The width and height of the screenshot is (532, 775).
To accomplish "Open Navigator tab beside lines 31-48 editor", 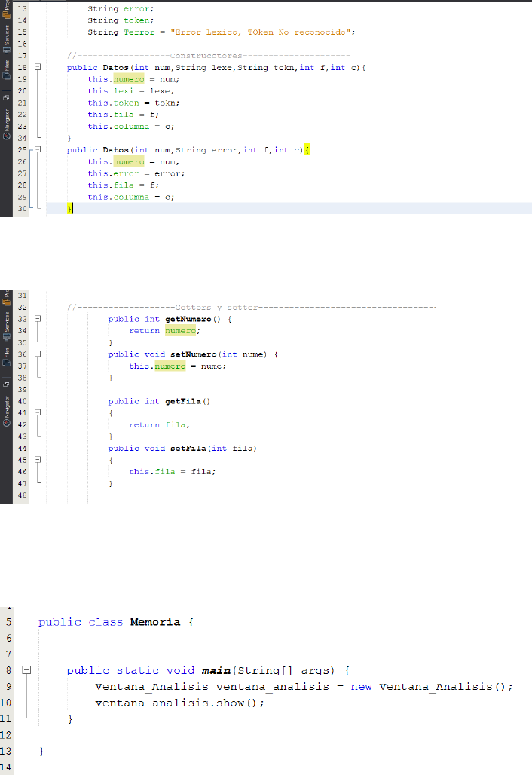I will (7, 411).
